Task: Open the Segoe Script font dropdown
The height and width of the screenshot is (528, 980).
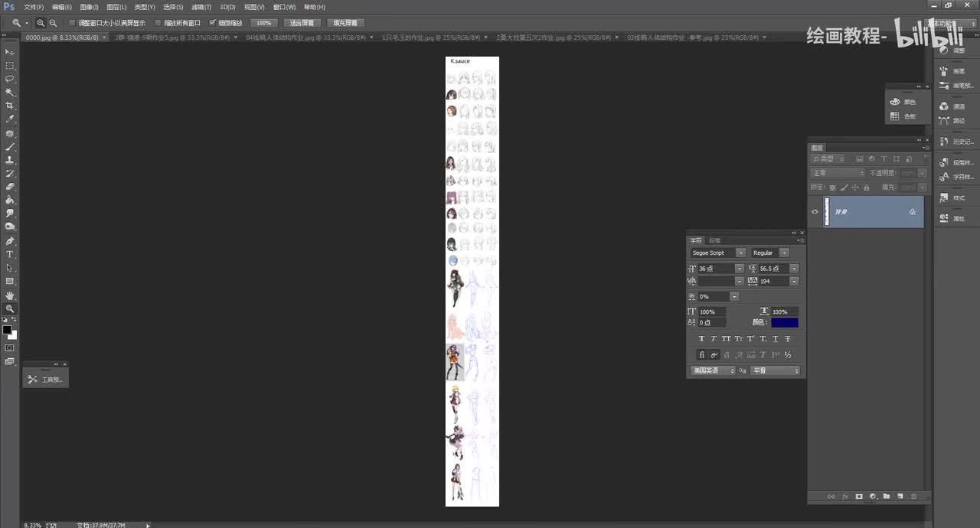Action: click(x=740, y=253)
